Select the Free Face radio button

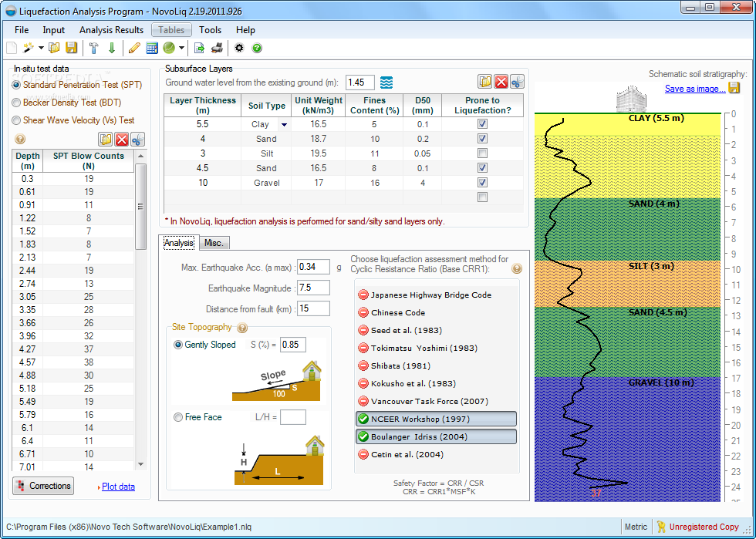click(x=178, y=417)
